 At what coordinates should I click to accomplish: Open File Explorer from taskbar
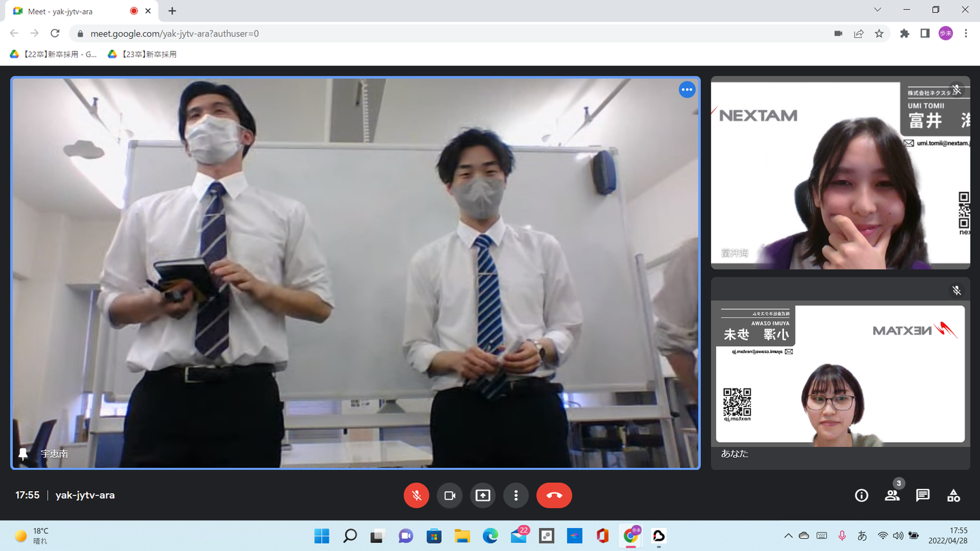tap(462, 536)
